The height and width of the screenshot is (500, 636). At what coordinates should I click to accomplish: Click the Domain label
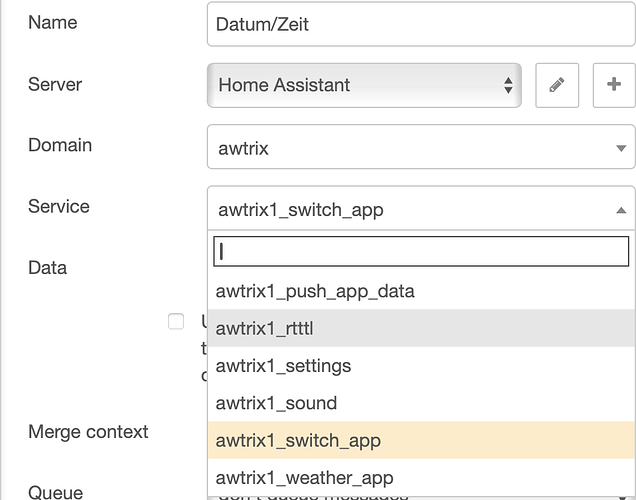coord(60,145)
